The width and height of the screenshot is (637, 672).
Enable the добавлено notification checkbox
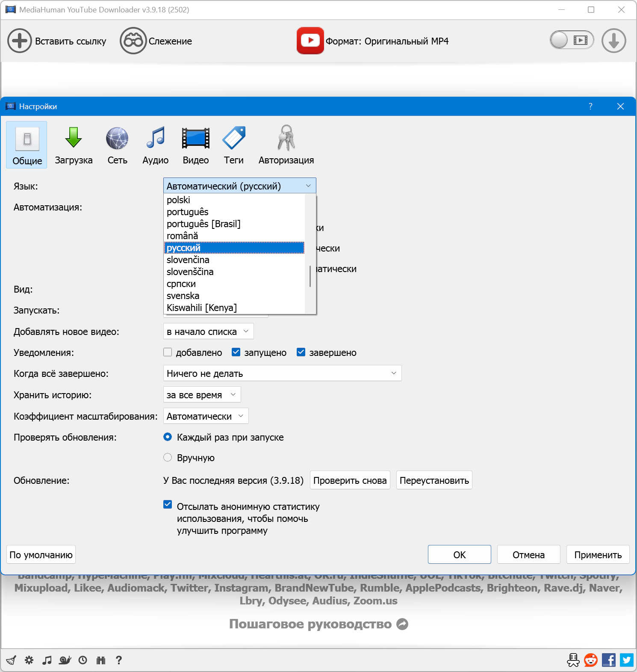[x=168, y=352]
